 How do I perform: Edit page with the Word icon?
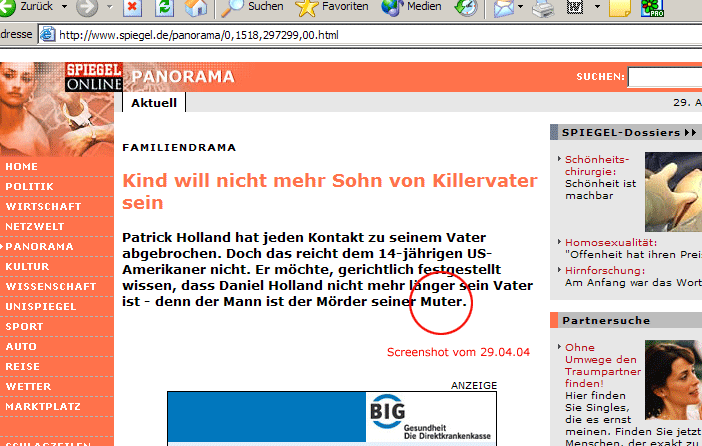(575, 7)
